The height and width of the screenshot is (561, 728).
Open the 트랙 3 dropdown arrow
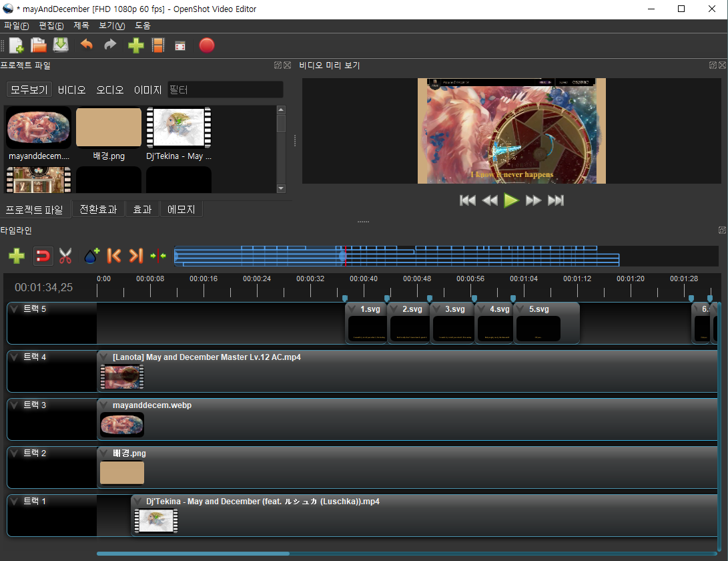pos(15,405)
